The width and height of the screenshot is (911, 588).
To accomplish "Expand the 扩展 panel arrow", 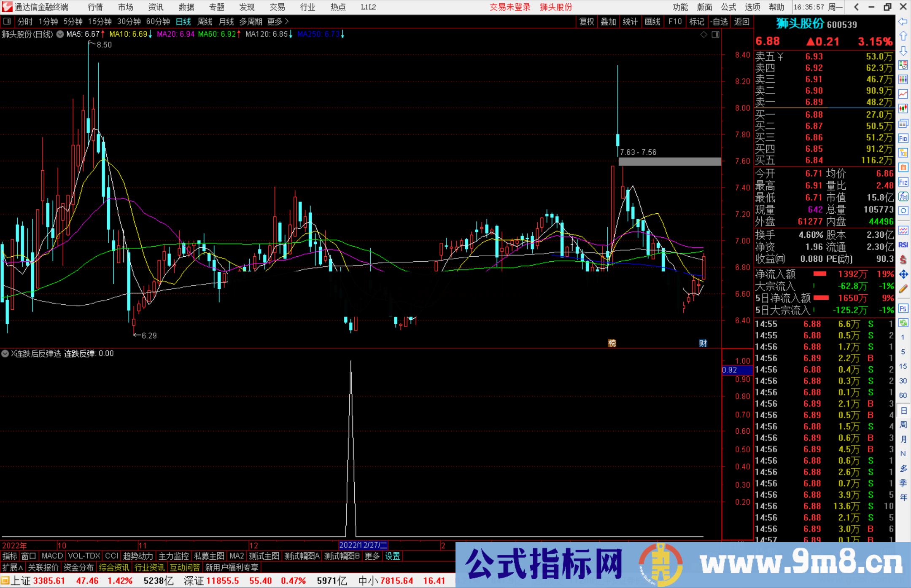I will [x=13, y=567].
